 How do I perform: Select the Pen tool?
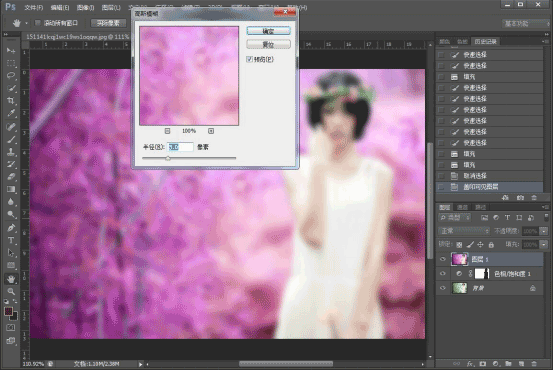tap(11, 227)
